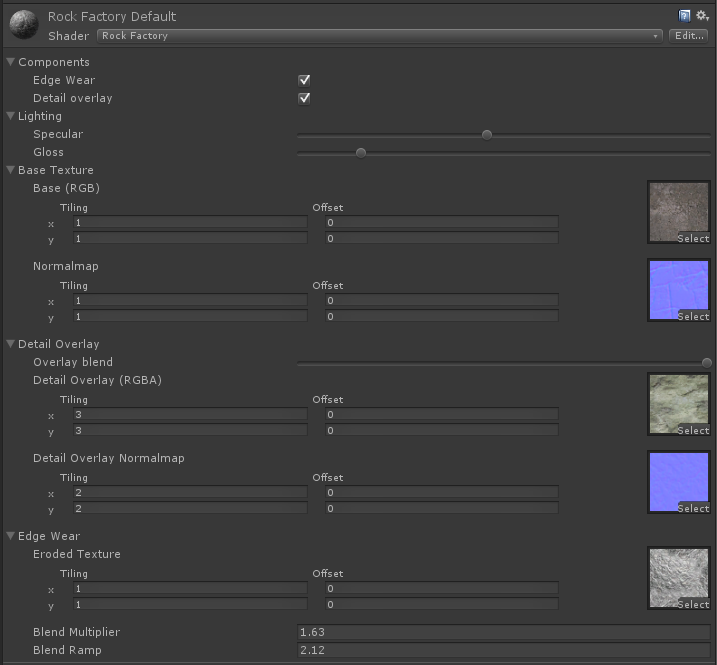
Task: Select the Detail Overlay (RGBA) texture thumbnail
Action: coord(678,404)
